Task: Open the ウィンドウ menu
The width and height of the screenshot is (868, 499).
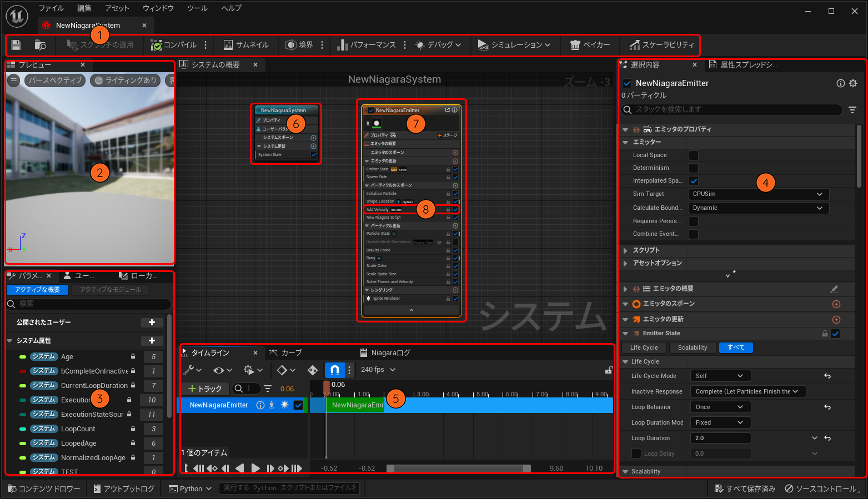Action: point(158,8)
